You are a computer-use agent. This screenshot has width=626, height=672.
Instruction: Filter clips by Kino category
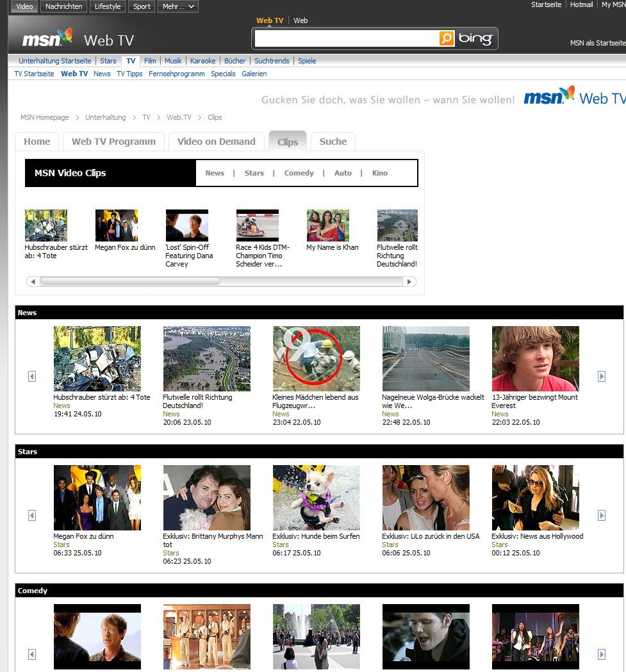380,173
